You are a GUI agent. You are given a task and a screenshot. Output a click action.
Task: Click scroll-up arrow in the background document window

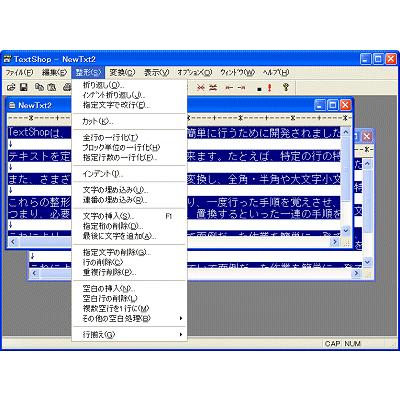(367, 164)
